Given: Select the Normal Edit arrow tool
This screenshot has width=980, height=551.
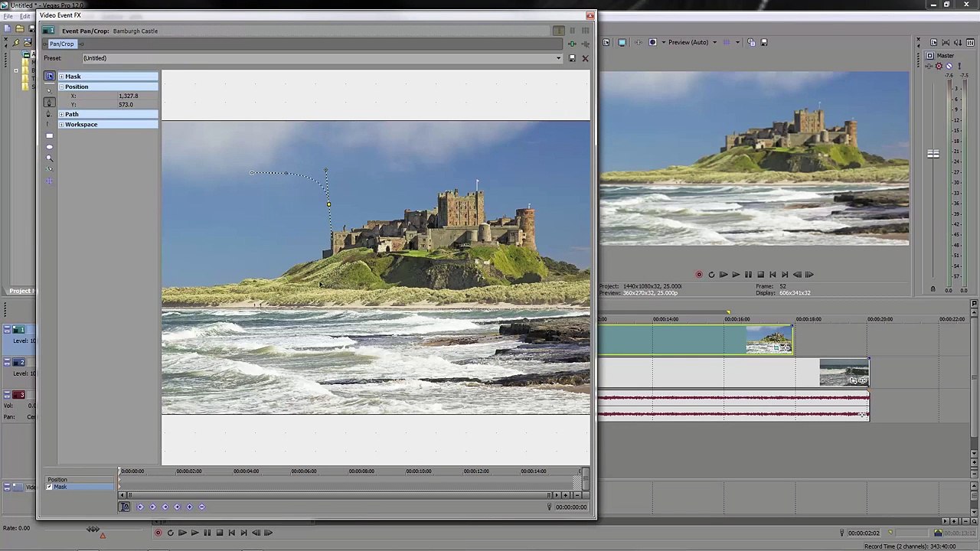Looking at the screenshot, I should click(49, 90).
